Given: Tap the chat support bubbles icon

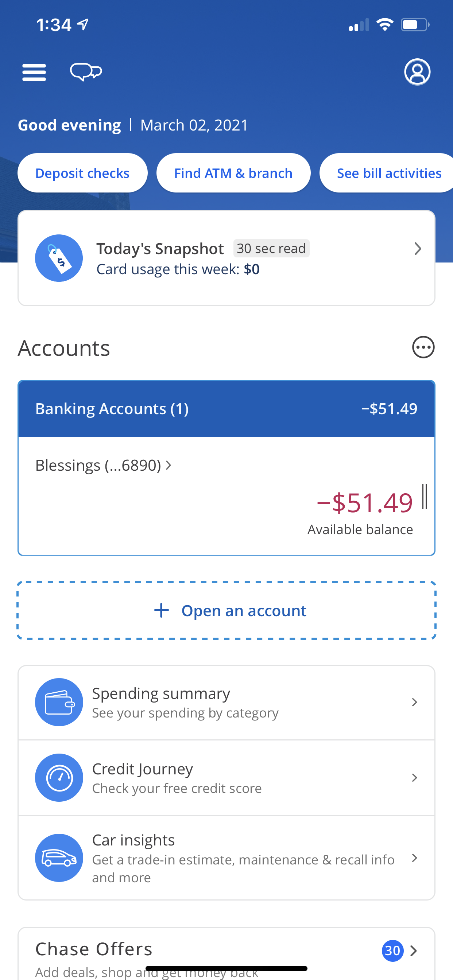Looking at the screenshot, I should [86, 72].
